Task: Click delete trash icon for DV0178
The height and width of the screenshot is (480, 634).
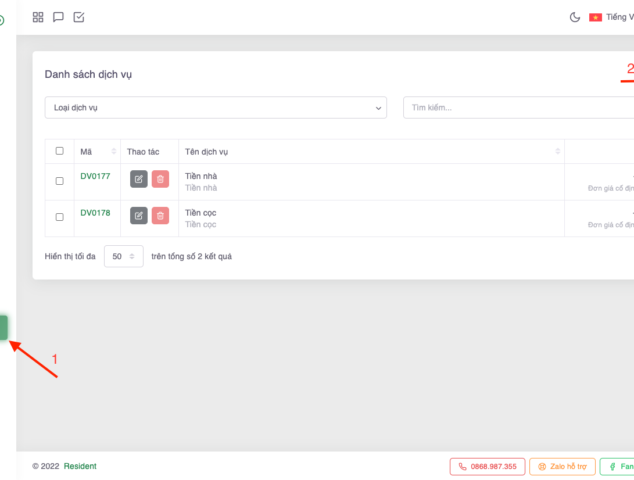Action: tap(160, 216)
